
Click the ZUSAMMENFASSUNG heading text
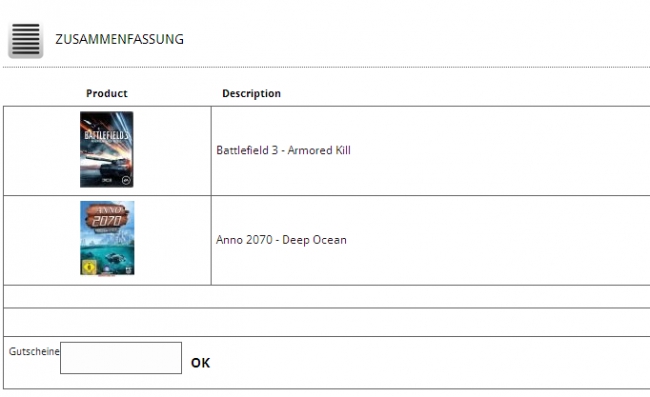[119, 39]
